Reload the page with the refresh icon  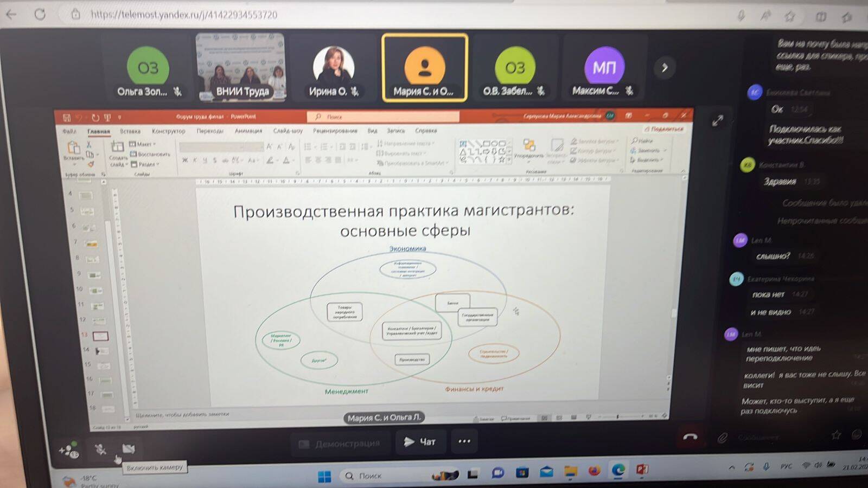[40, 15]
